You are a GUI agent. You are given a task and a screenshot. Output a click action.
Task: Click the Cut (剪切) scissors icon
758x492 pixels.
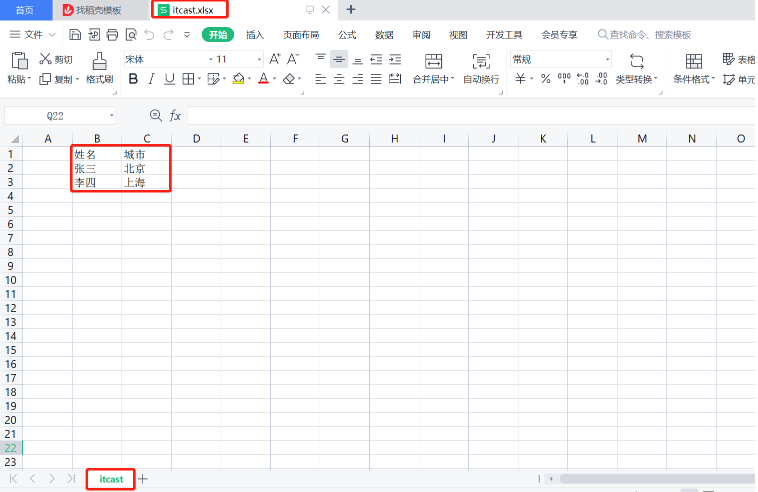coord(45,60)
